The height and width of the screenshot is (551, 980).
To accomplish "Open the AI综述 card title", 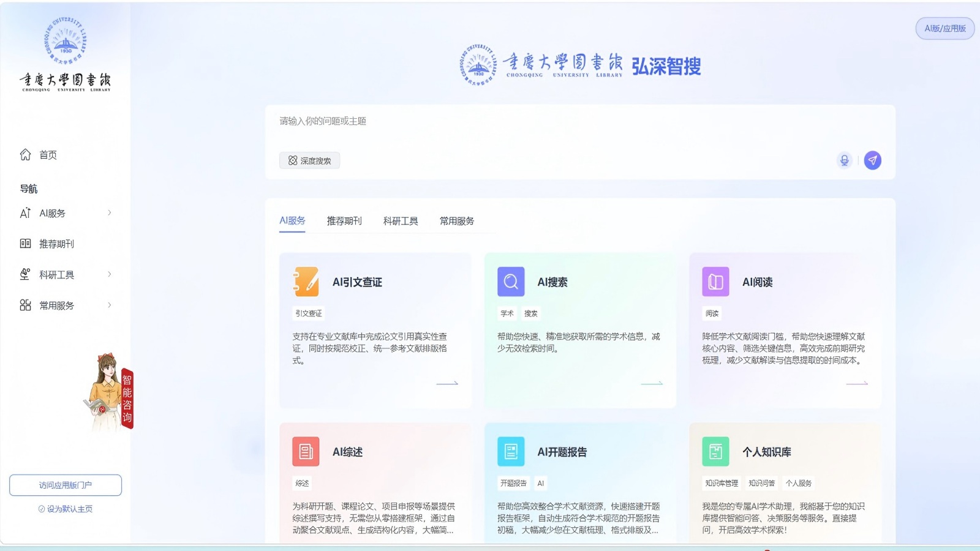I will 347,452.
